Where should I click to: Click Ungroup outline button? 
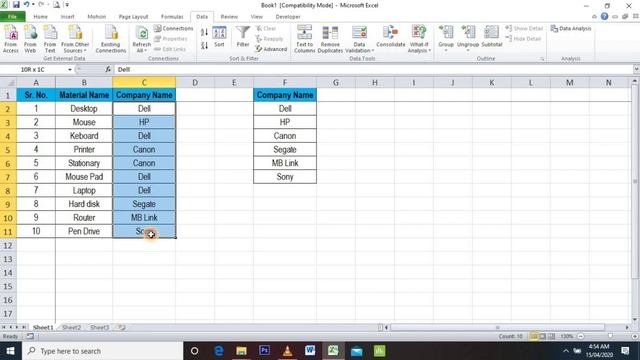468,38
